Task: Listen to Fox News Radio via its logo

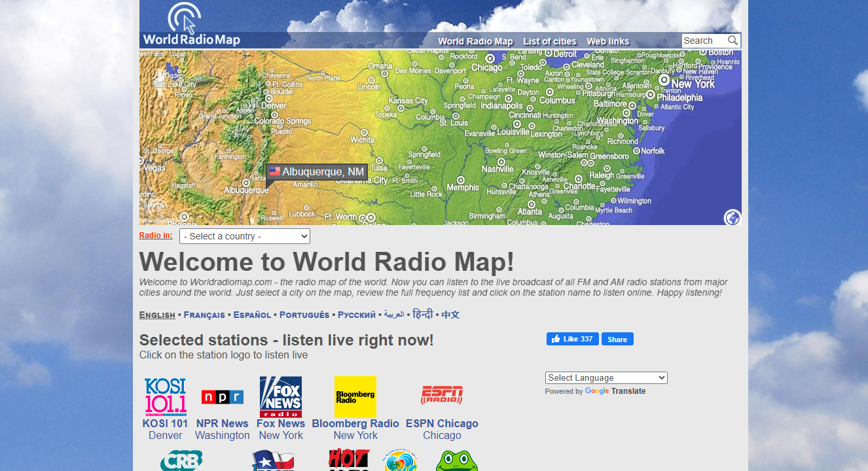Action: (x=280, y=396)
